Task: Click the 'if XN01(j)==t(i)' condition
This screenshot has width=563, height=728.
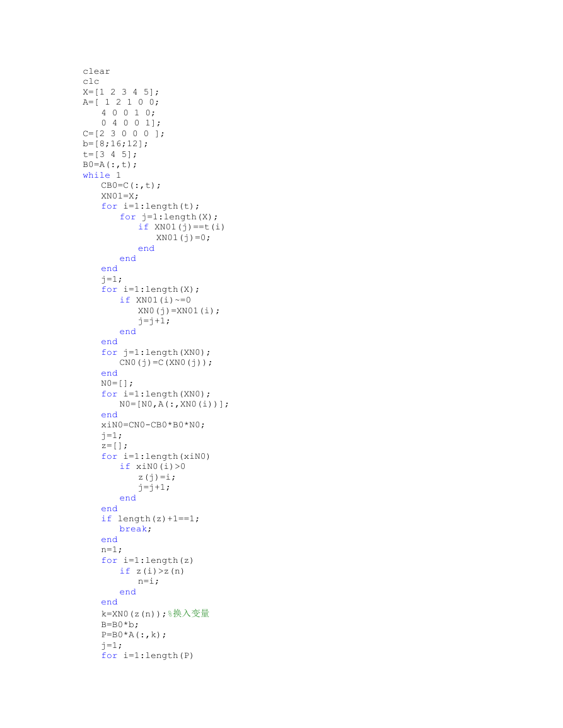Action: [181, 227]
